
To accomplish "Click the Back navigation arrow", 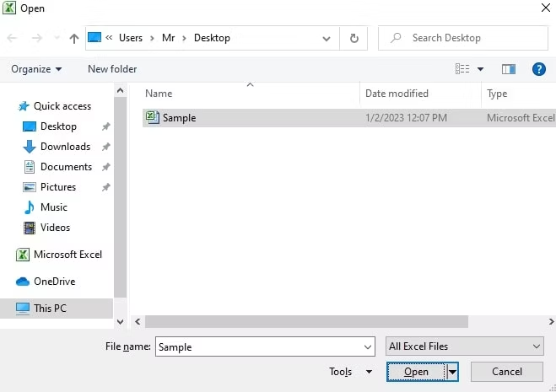I will click(12, 38).
